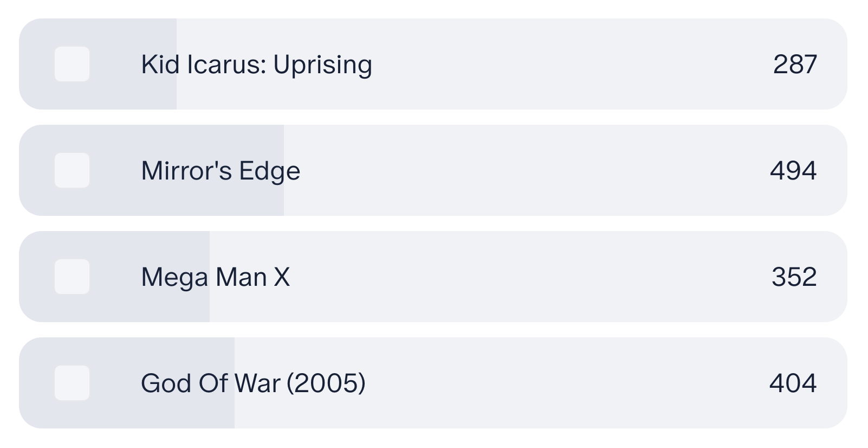Viewport: 868px width, 448px height.
Task: Enable the Mega Man X checkbox
Action: (x=72, y=277)
